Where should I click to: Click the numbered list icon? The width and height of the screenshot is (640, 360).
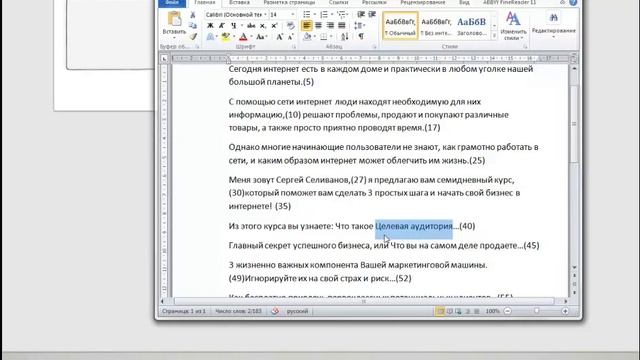click(324, 15)
